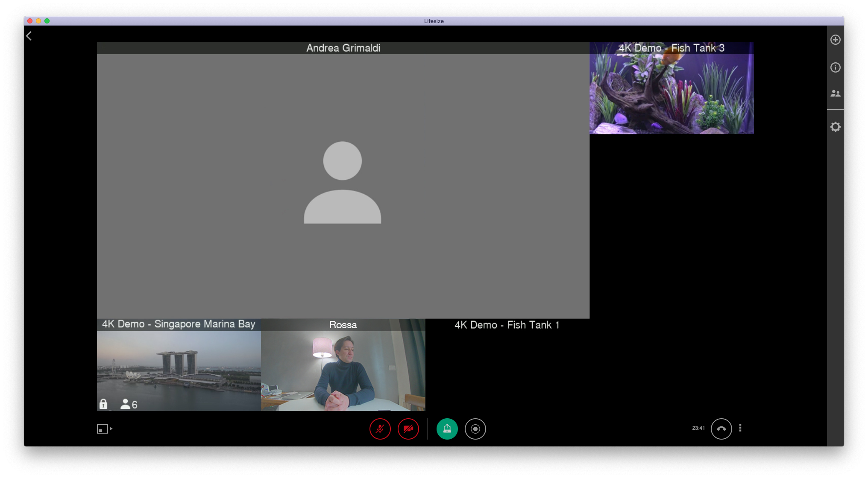
Task: Open the layout selector dropdown
Action: pos(104,428)
